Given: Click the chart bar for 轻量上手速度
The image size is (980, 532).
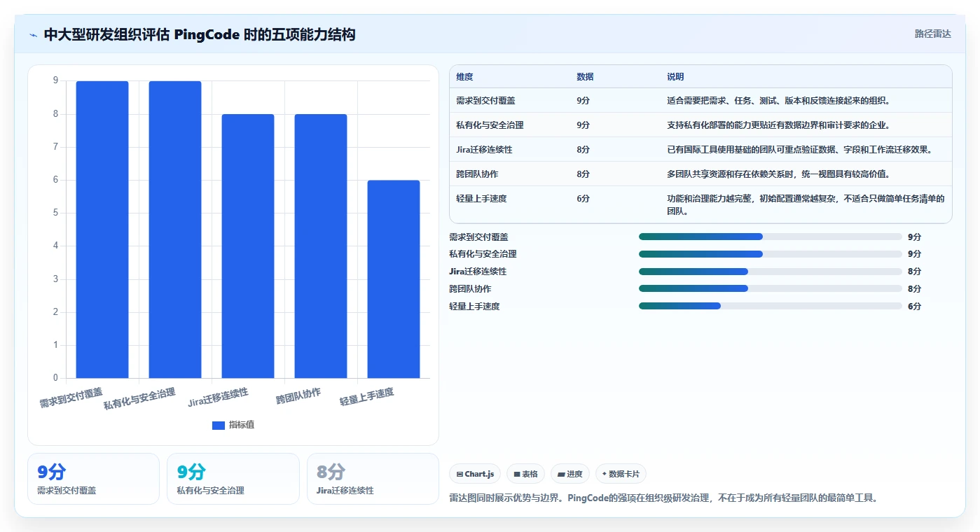Looking at the screenshot, I should point(394,279).
